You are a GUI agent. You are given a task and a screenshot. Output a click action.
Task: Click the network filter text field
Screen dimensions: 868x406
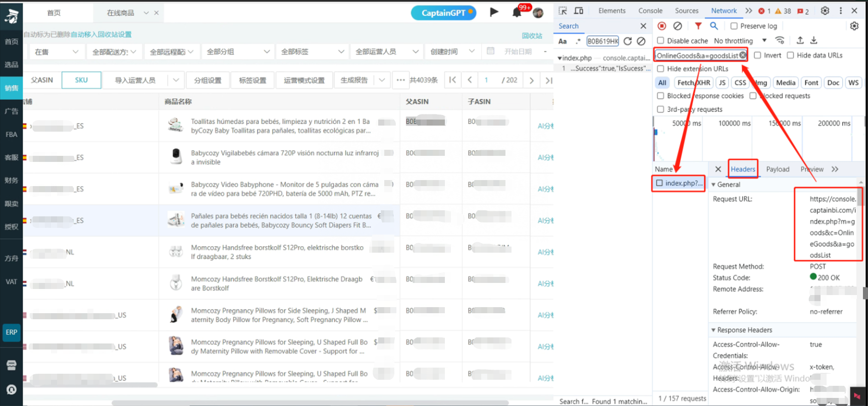point(697,55)
